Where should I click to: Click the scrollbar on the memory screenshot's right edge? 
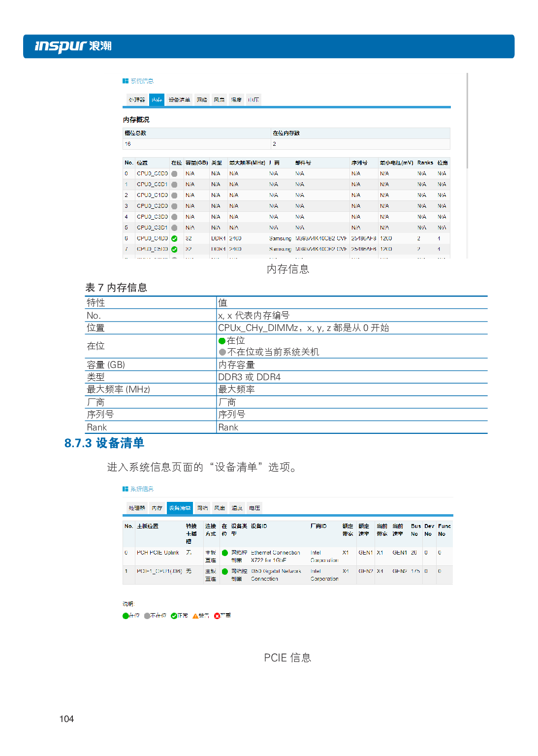(466, 123)
